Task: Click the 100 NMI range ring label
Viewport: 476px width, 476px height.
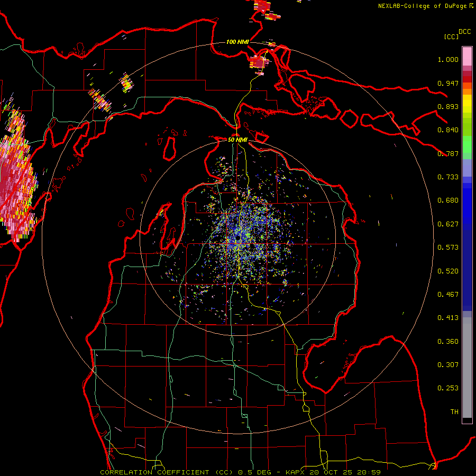Action: click(x=237, y=42)
